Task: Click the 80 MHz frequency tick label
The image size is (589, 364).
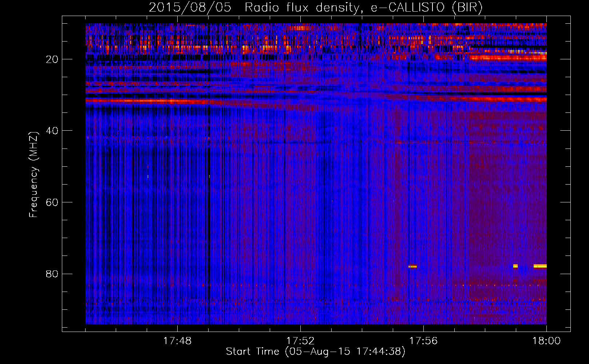Action: click(52, 274)
